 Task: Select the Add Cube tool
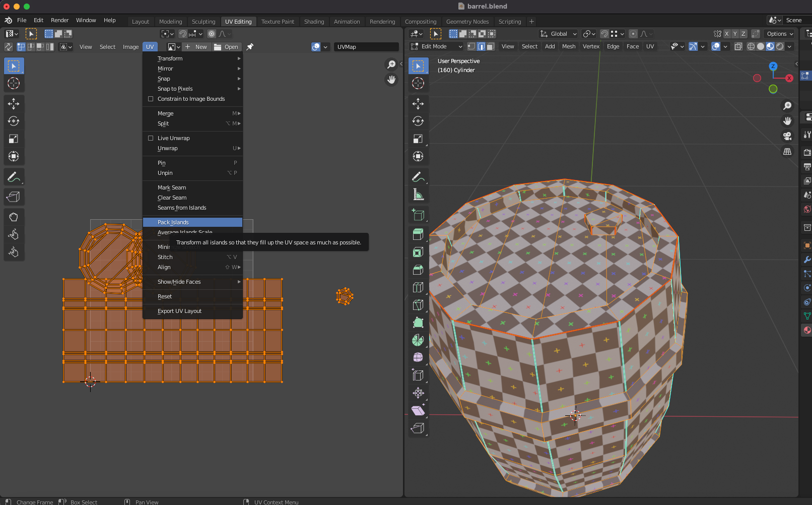point(418,215)
